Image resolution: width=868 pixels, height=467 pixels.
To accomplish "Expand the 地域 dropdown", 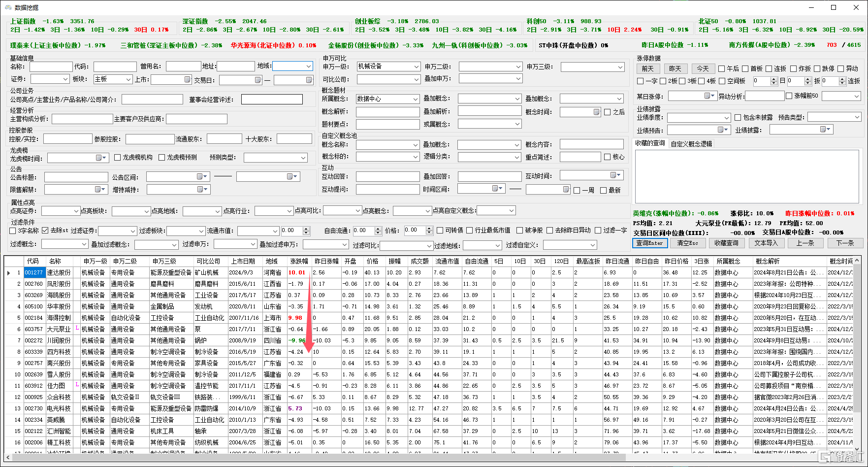I will coord(309,66).
